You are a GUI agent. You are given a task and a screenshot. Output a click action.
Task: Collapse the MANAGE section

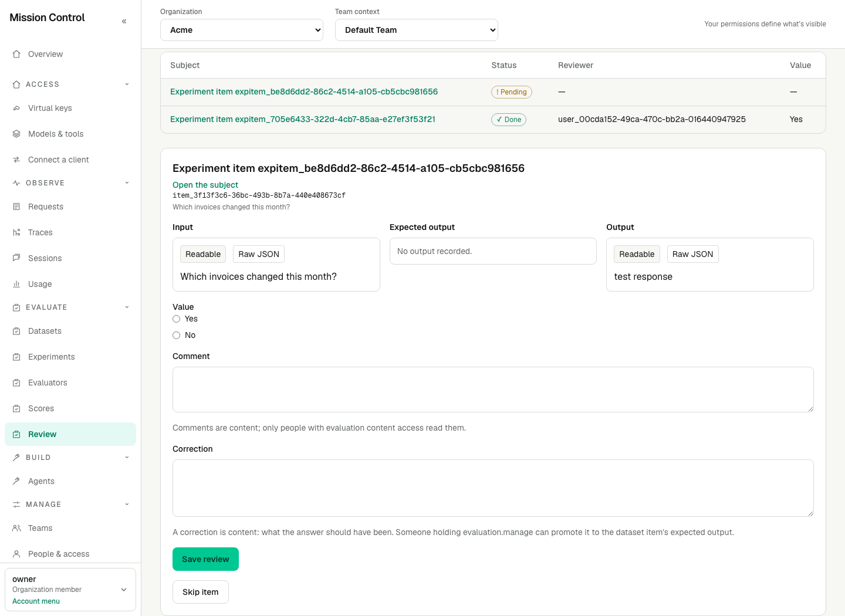click(x=70, y=505)
